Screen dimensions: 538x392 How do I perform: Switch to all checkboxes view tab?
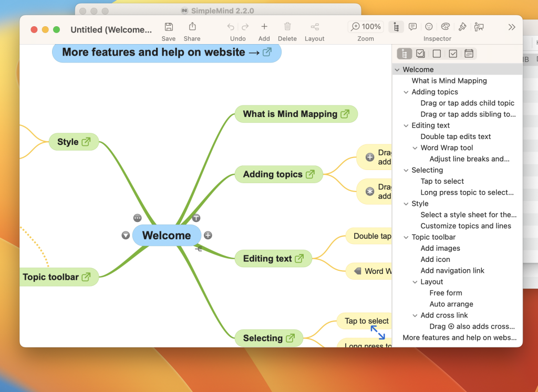(420, 54)
